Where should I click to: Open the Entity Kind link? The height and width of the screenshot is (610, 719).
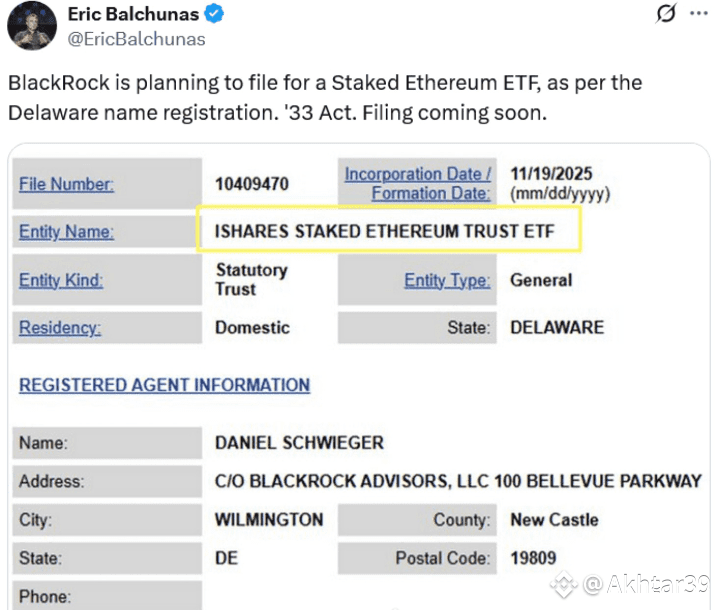pyautogui.click(x=61, y=280)
